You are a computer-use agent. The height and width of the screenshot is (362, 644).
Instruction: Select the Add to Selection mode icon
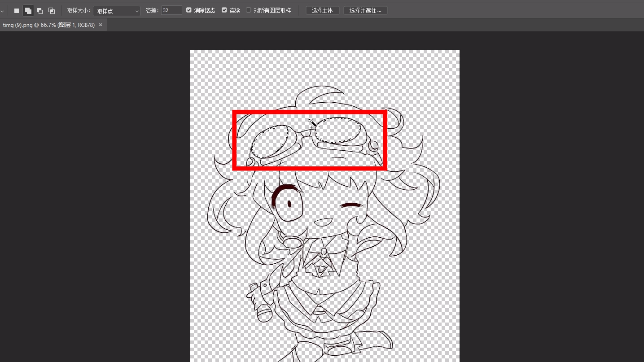(x=28, y=10)
